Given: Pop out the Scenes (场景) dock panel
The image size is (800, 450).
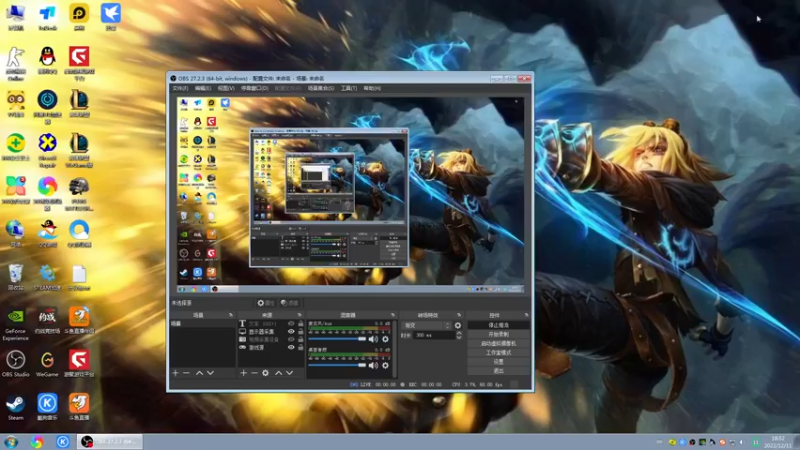Looking at the screenshot, I should (231, 315).
